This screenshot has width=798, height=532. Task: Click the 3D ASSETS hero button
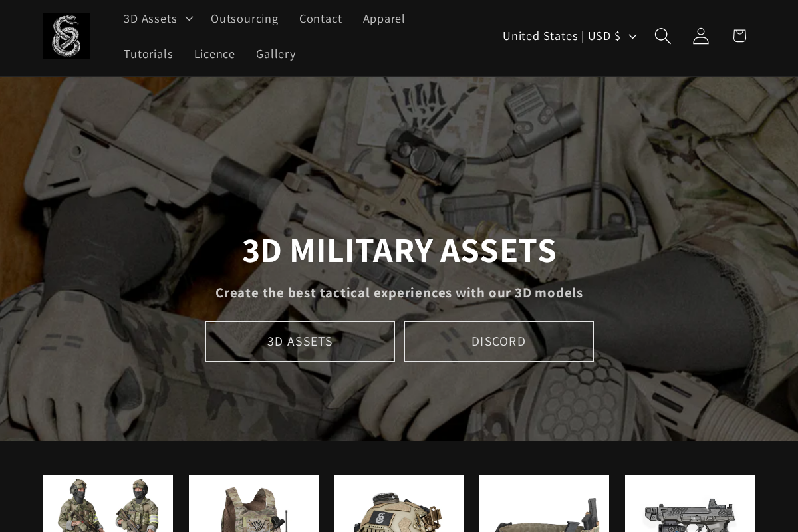point(300,341)
